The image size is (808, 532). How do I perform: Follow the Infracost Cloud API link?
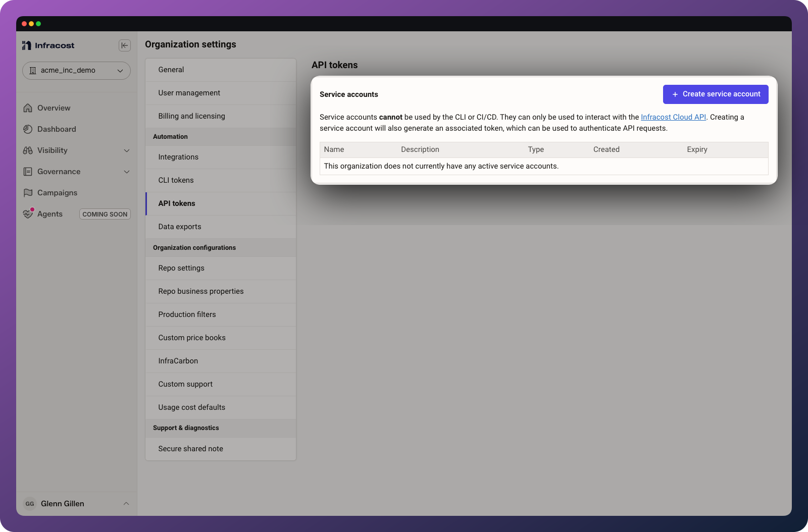click(x=673, y=117)
